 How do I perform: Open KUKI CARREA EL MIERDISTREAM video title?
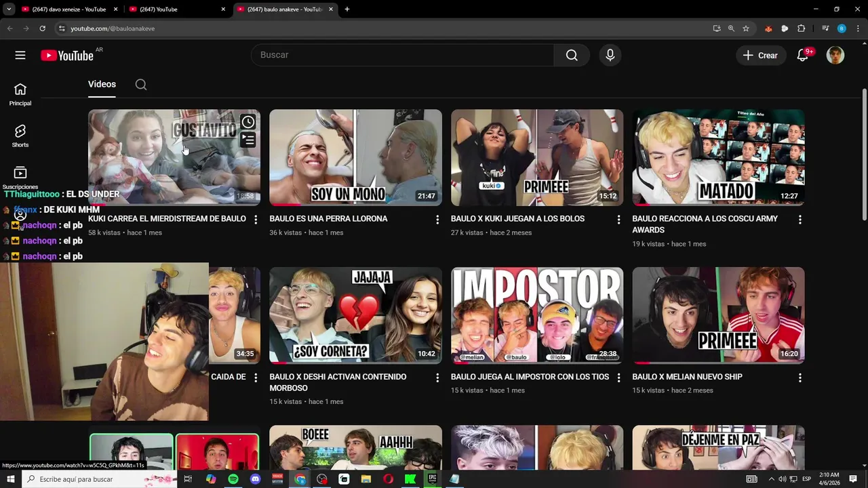(167, 219)
